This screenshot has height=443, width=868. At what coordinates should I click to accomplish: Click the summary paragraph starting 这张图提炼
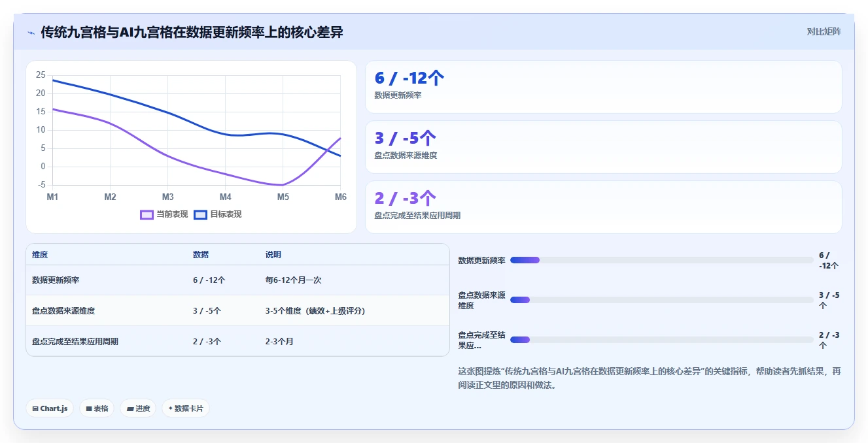pos(650,378)
